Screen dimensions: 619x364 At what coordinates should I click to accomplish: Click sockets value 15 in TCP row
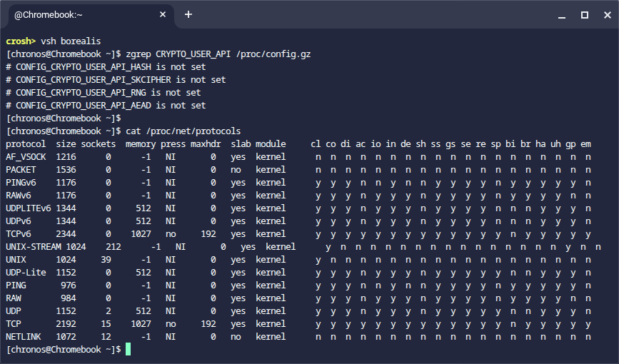(x=106, y=324)
